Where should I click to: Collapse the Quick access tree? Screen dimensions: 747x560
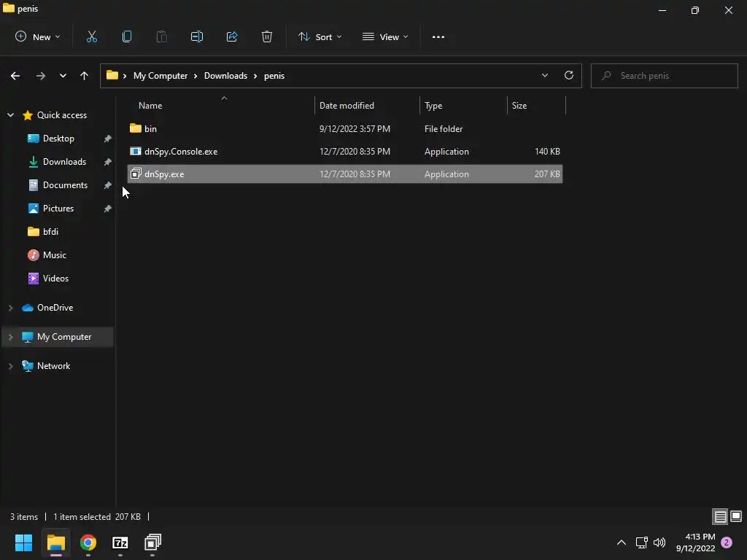[10, 114]
